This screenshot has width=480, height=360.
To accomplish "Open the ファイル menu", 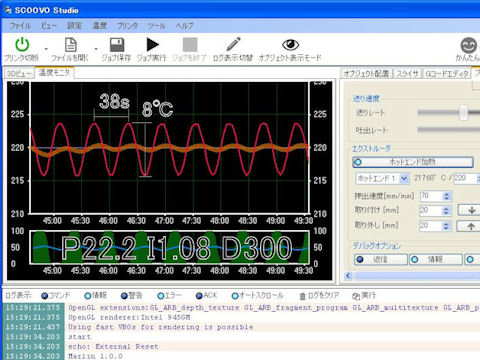I will coord(20,26).
